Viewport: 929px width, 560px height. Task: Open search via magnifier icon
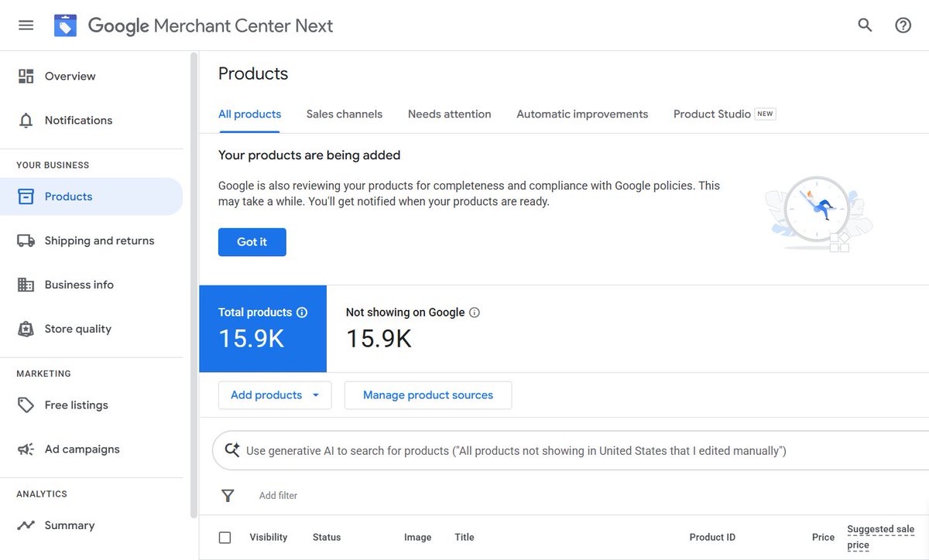(866, 26)
